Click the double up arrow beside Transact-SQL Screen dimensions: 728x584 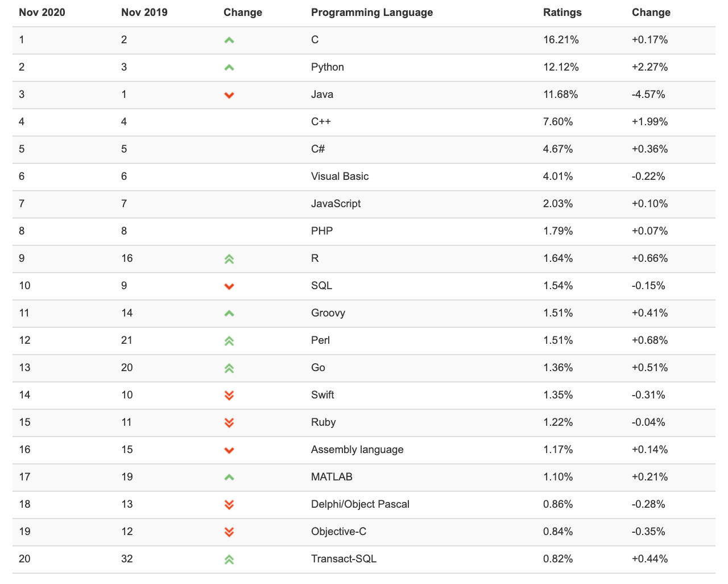[229, 560]
